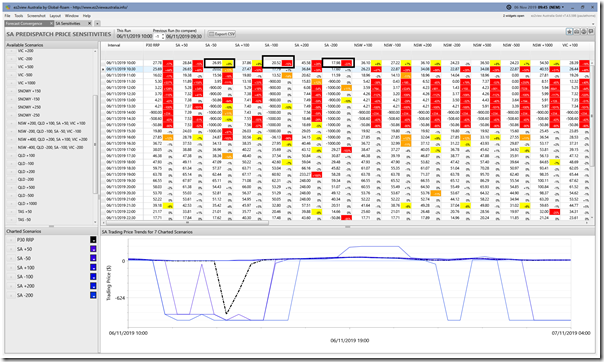
Task: Click the icon right of the star
Action: [577, 32]
